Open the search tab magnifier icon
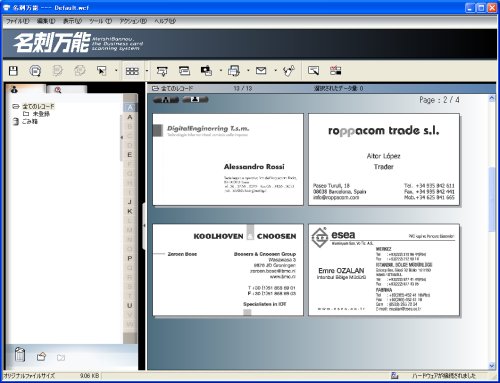Viewport: 500px width, 383px height. 58,90
